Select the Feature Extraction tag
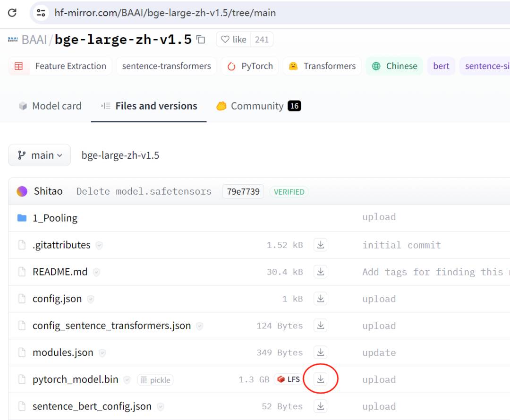510x420 pixels. coord(60,66)
